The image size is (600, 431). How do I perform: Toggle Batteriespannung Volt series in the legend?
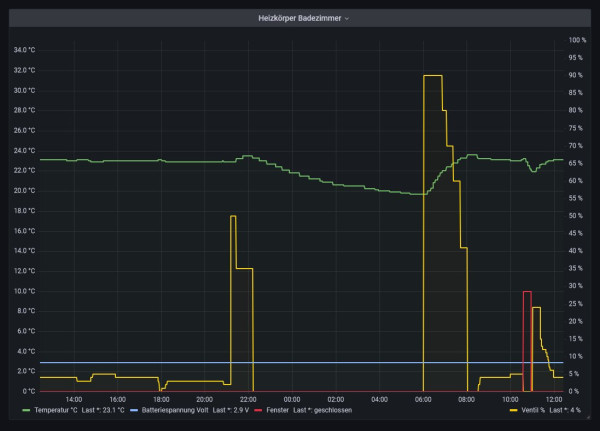(175, 410)
